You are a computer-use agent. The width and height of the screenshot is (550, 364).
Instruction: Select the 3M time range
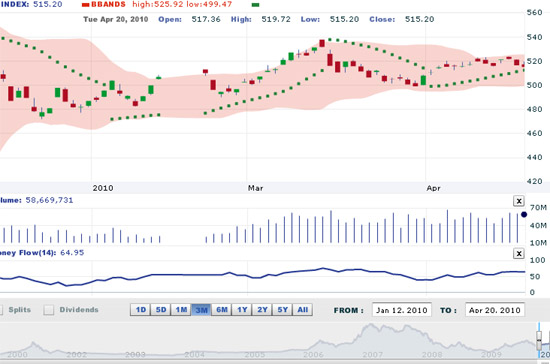(x=201, y=310)
